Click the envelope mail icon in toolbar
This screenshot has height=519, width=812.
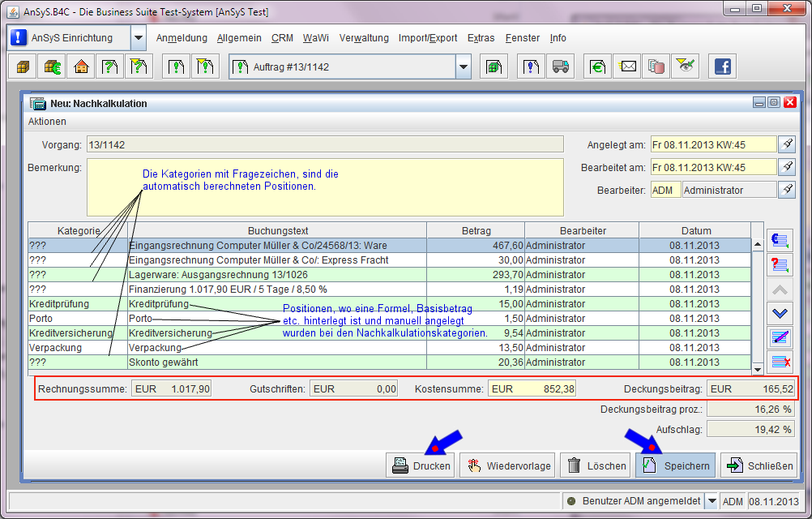click(x=628, y=66)
